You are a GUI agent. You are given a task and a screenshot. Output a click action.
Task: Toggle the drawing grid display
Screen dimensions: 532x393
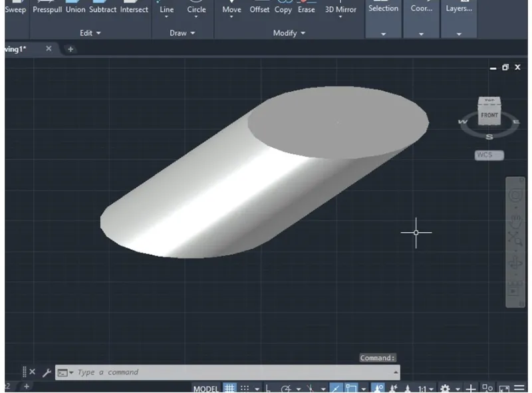pyautogui.click(x=229, y=388)
